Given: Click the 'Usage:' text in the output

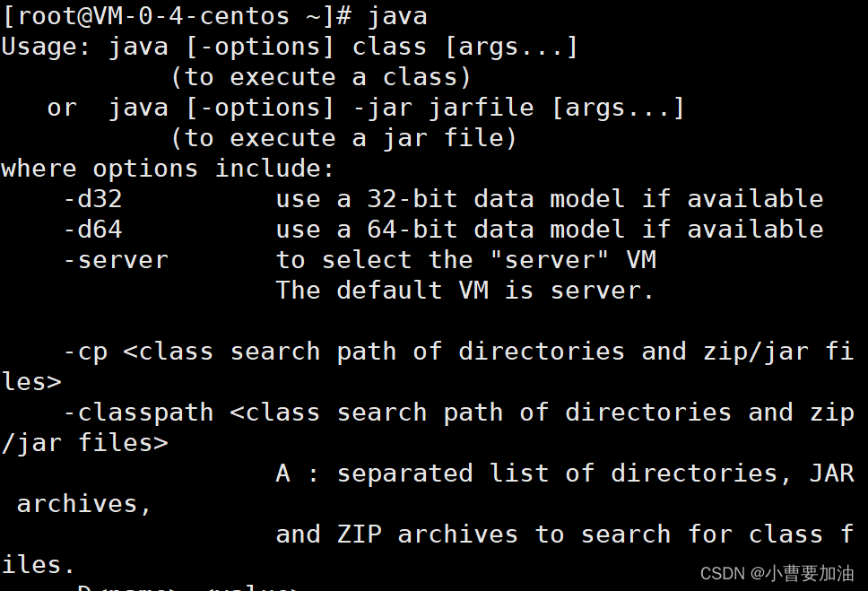Looking at the screenshot, I should tap(46, 47).
